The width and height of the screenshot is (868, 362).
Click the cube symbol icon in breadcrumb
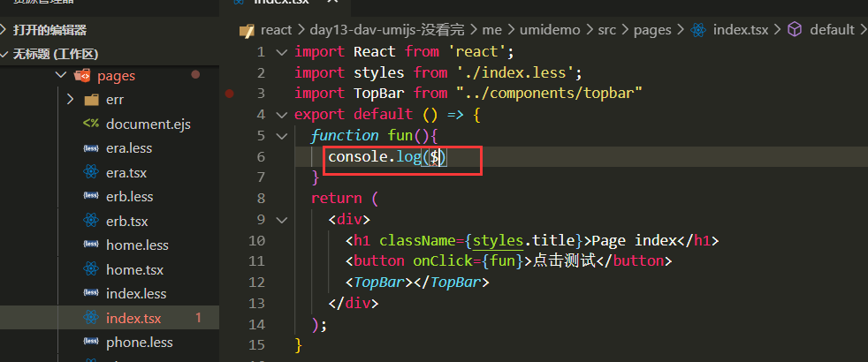coord(795,29)
